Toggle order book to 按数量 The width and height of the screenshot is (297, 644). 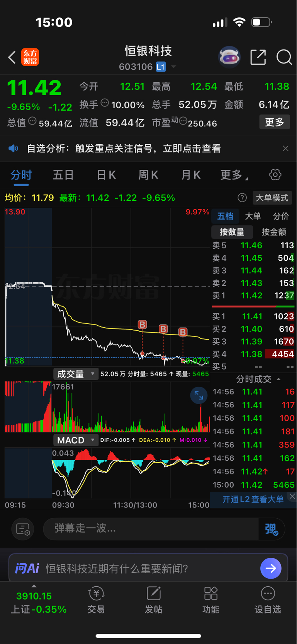coord(232,232)
